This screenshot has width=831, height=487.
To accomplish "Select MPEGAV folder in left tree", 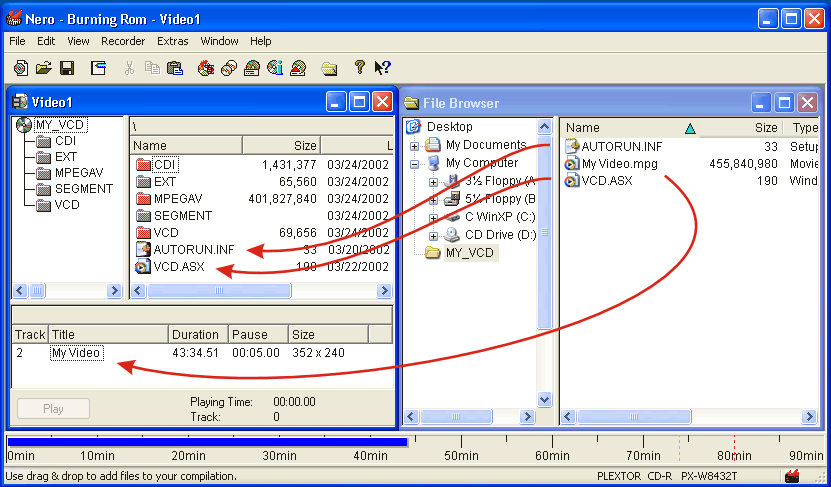I will click(78, 173).
